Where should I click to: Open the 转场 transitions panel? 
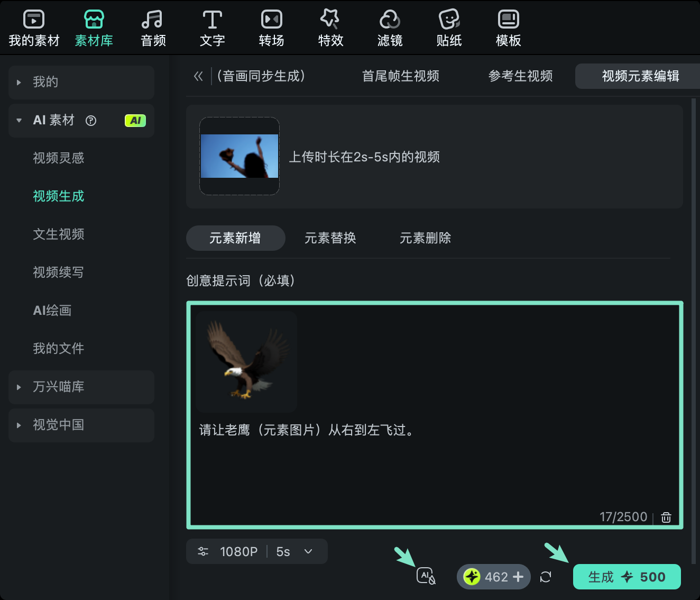[271, 28]
